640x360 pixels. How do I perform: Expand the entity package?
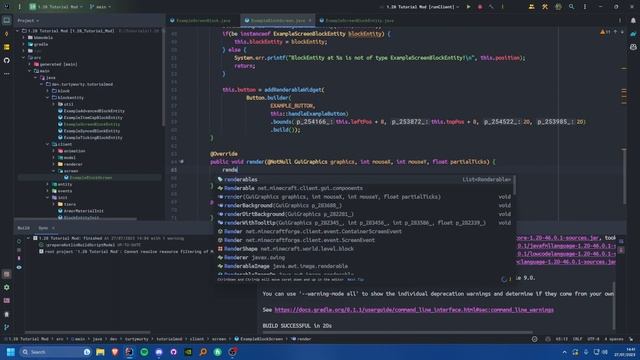pyautogui.click(x=48, y=184)
